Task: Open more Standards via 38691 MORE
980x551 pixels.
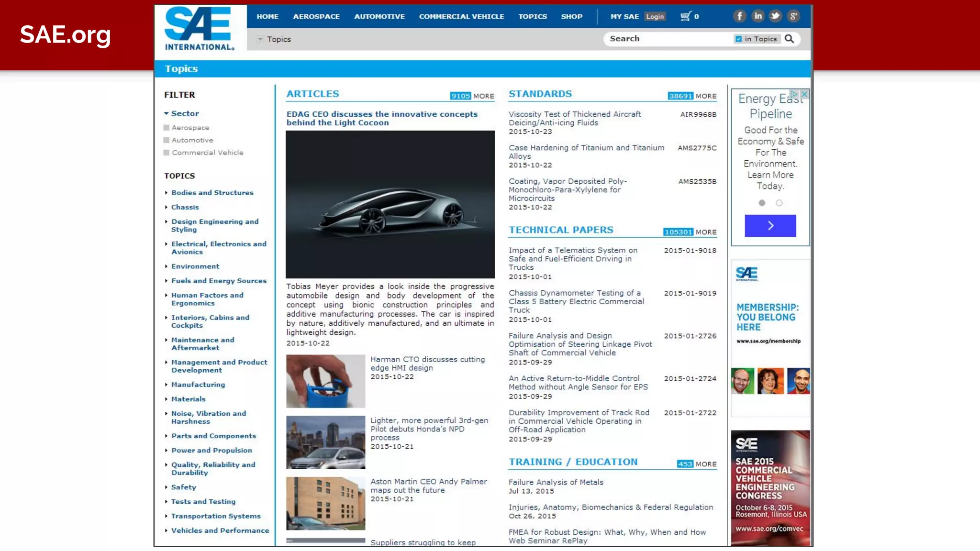Action: tap(692, 96)
